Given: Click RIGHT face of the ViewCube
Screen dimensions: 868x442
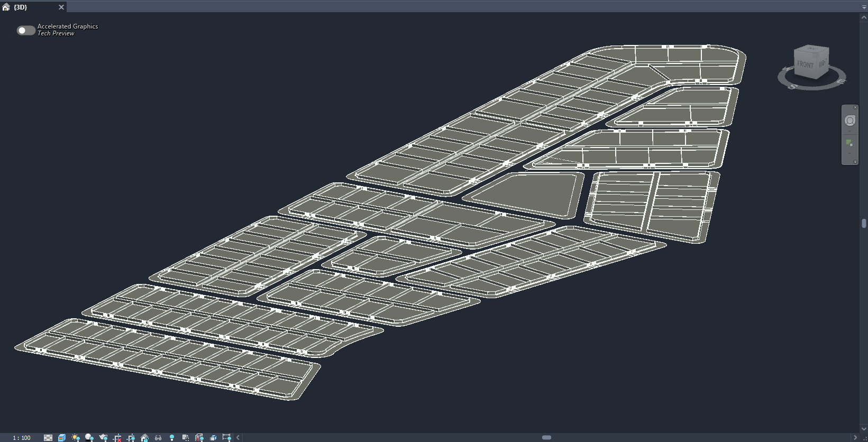Looking at the screenshot, I should click(x=822, y=63).
